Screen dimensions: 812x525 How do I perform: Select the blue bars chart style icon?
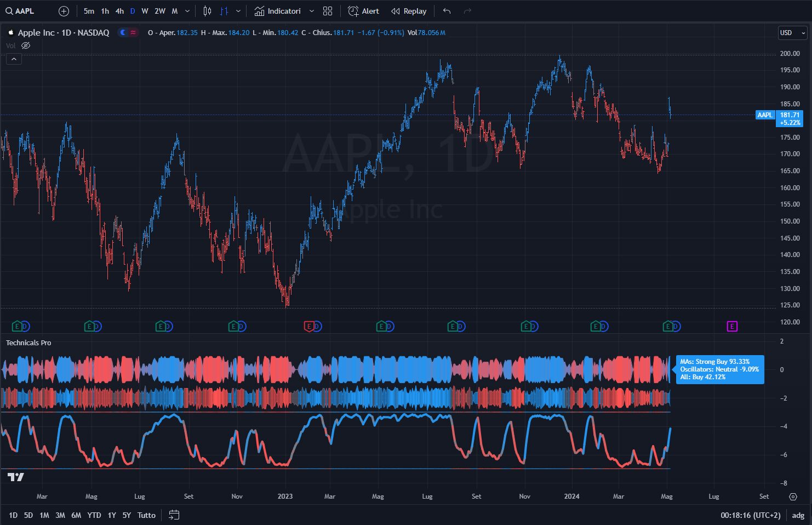coord(224,11)
